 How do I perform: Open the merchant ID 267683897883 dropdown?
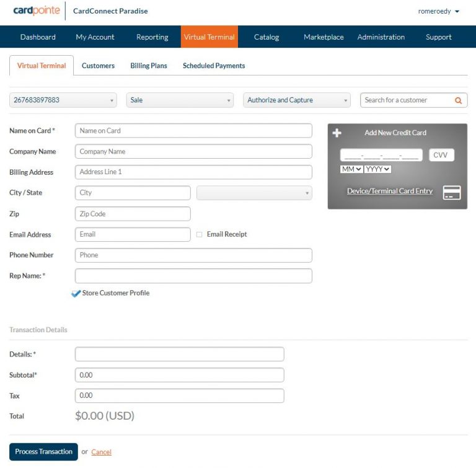pyautogui.click(x=63, y=100)
